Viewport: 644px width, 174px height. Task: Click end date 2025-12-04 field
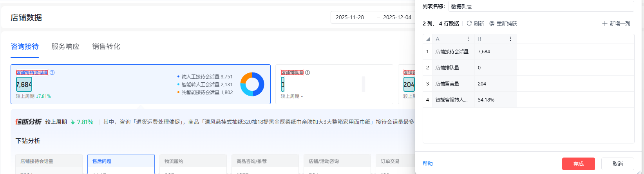pyautogui.click(x=397, y=17)
